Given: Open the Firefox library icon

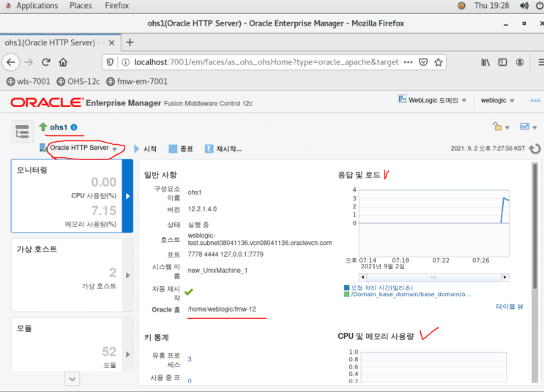Looking at the screenshot, I should click(x=485, y=62).
